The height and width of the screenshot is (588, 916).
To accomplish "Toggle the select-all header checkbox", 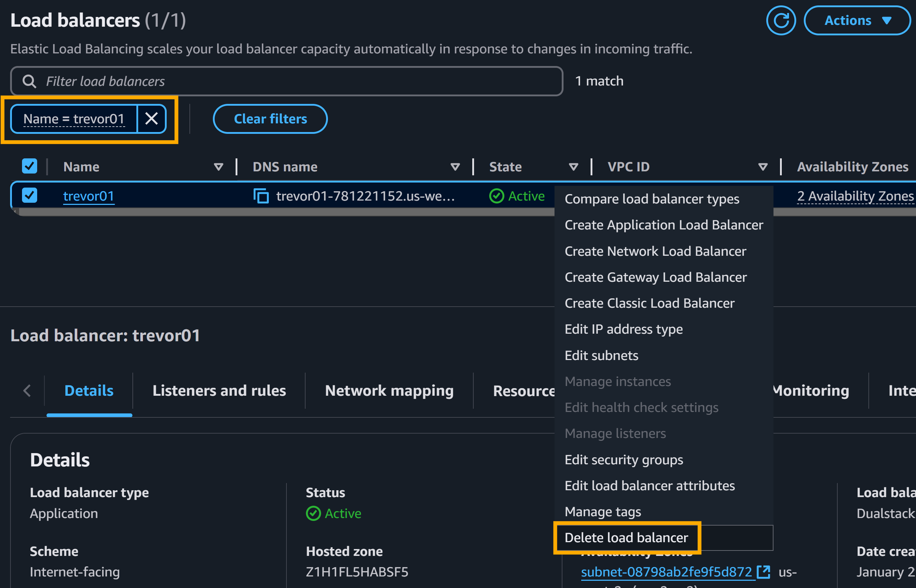I will 29,166.
